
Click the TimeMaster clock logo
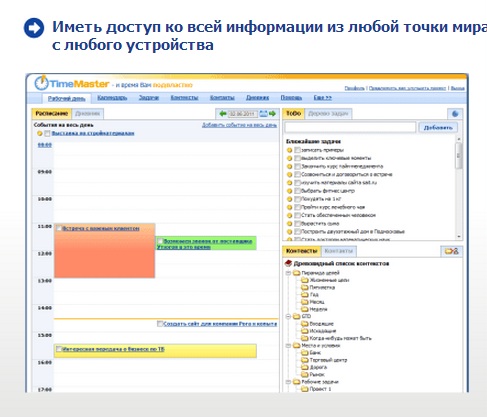click(x=42, y=83)
